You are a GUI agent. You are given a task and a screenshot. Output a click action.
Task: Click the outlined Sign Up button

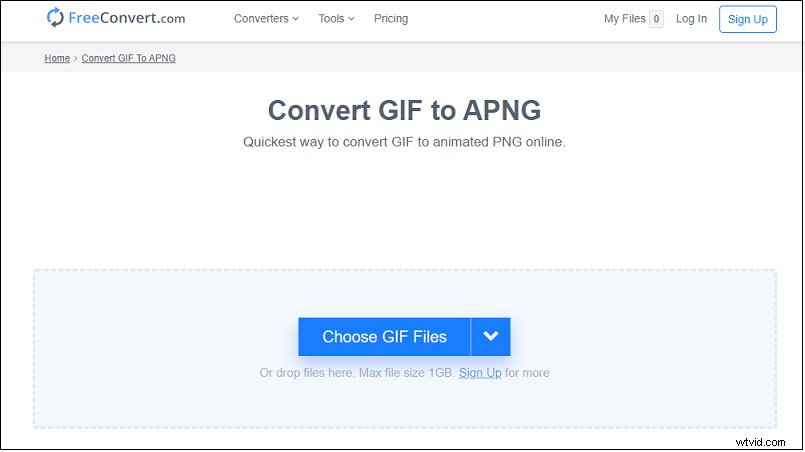tap(748, 19)
